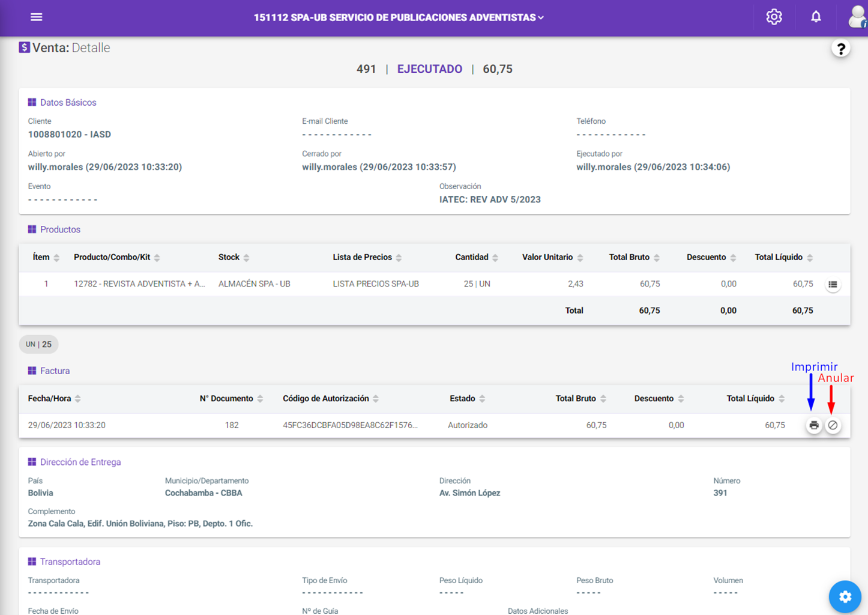The image size is (868, 615).
Task: Sort products table by Descuento
Action: tap(711, 257)
